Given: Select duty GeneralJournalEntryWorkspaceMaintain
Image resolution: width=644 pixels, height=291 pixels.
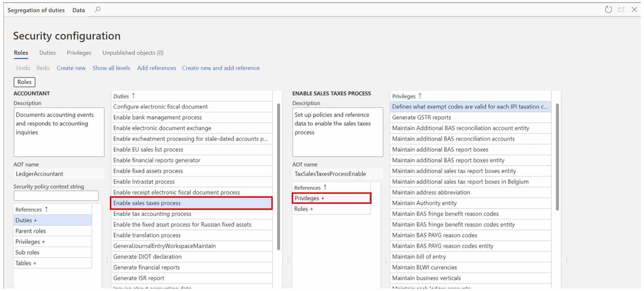Looking at the screenshot, I should point(192,246).
